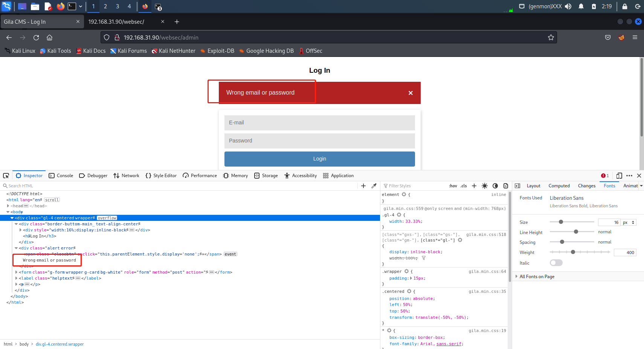The width and height of the screenshot is (644, 349).
Task: Open the Console tab
Action: (x=61, y=176)
